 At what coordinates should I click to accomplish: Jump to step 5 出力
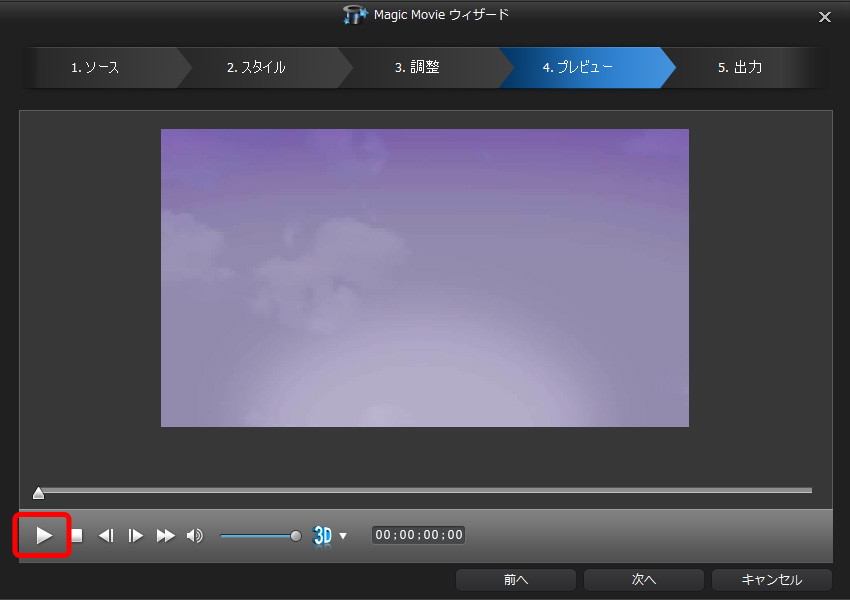pos(740,68)
